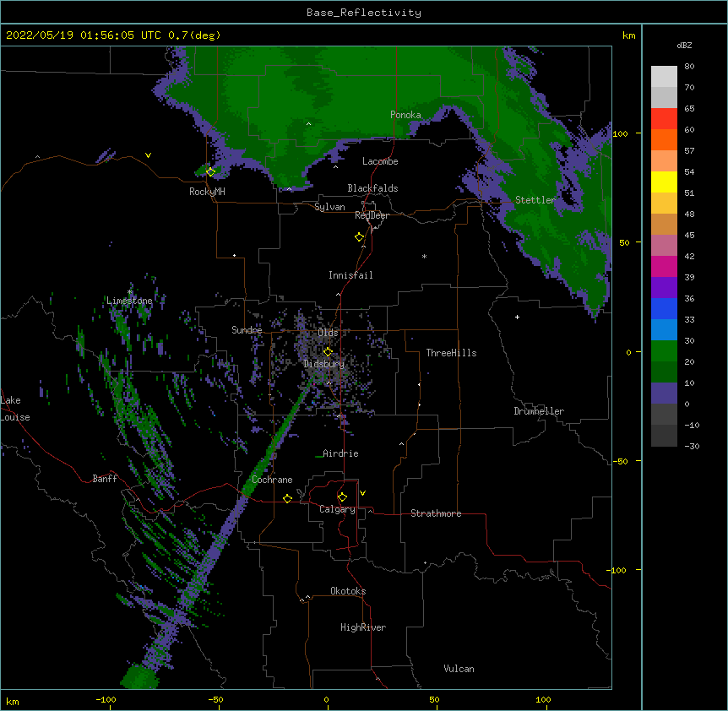The height and width of the screenshot is (711, 728).
Task: Click the Calgary city label
Action: 337,509
